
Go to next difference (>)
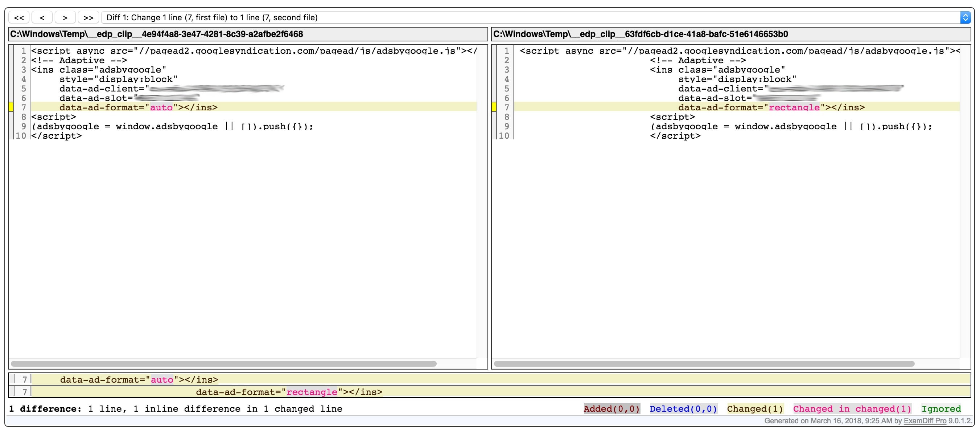pyautogui.click(x=65, y=17)
